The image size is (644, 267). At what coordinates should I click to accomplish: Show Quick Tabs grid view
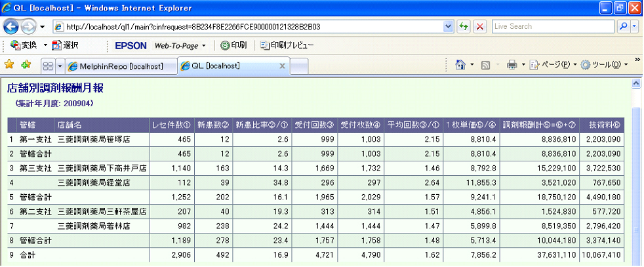point(48,66)
